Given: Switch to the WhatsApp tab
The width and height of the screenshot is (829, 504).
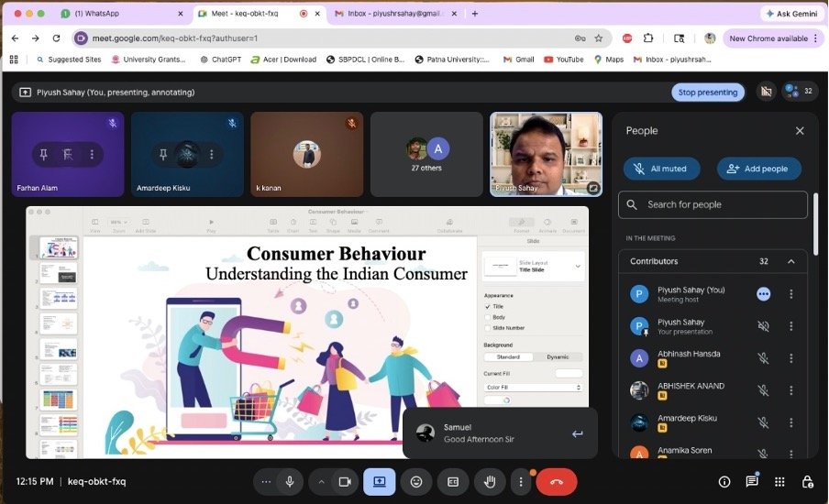Looking at the screenshot, I should coord(123,14).
